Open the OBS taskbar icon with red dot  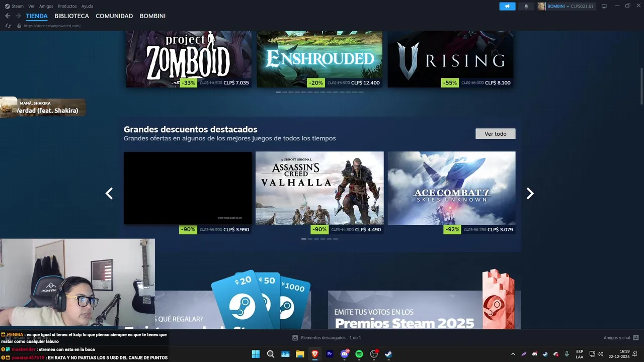click(374, 354)
